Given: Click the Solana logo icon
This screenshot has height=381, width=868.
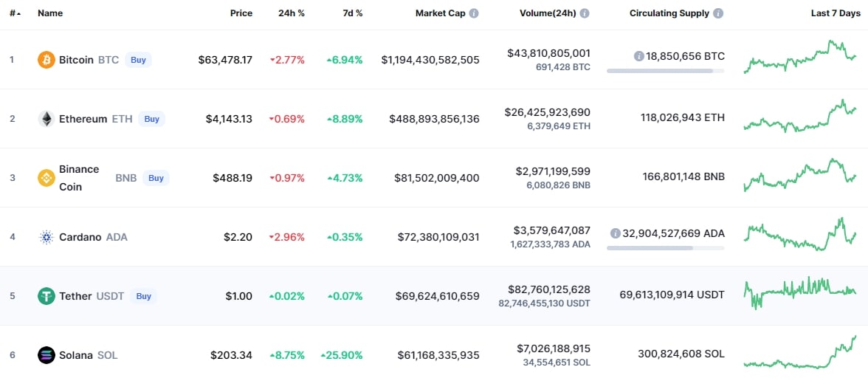Looking at the screenshot, I should [46, 355].
